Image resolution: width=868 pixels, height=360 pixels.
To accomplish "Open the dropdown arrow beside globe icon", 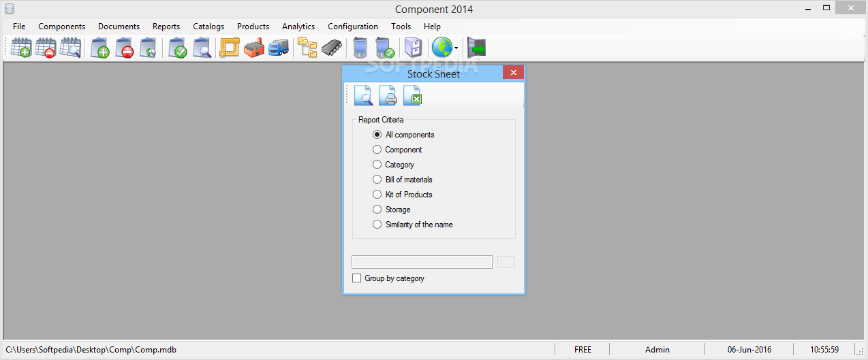I will 456,48.
